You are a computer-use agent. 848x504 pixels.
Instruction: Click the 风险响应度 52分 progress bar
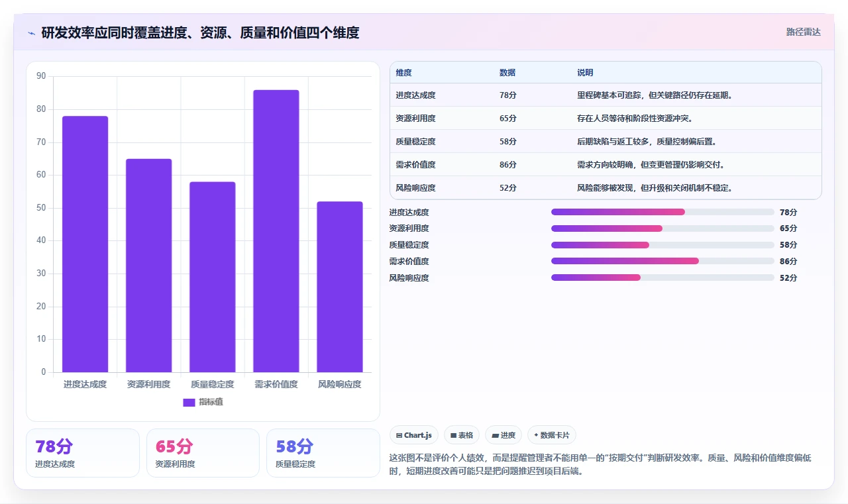[x=662, y=277]
